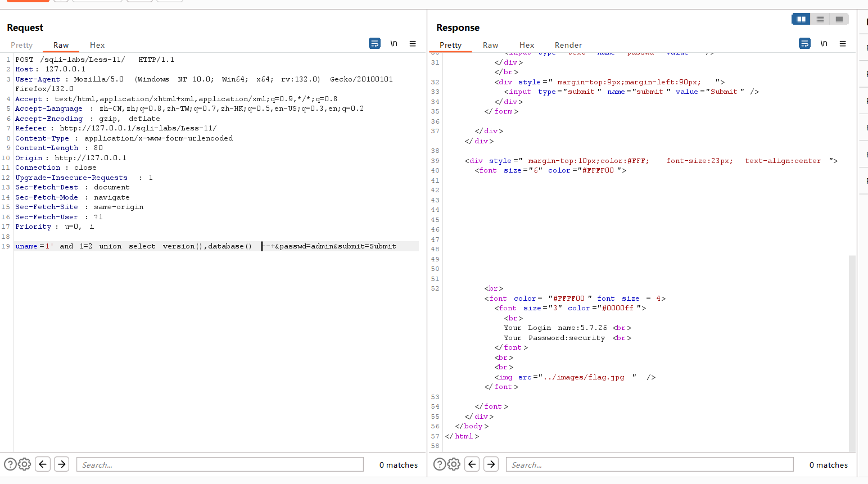Switch Response view to Hex tab

(527, 45)
